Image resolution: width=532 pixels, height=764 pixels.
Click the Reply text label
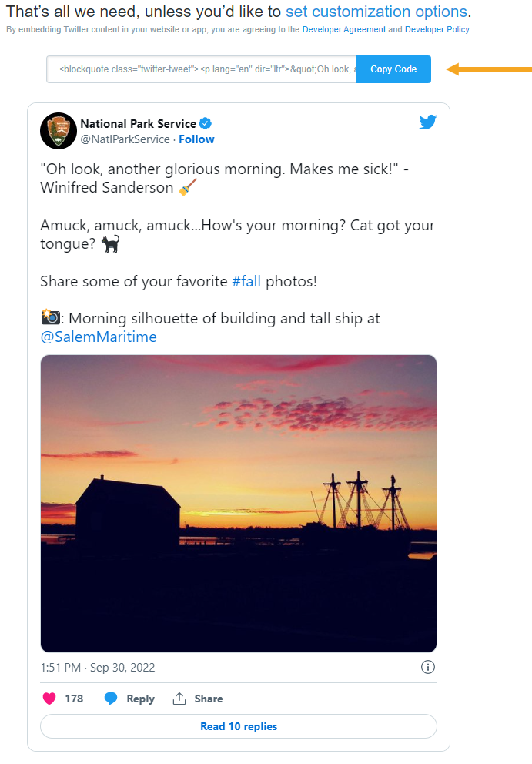tap(140, 699)
